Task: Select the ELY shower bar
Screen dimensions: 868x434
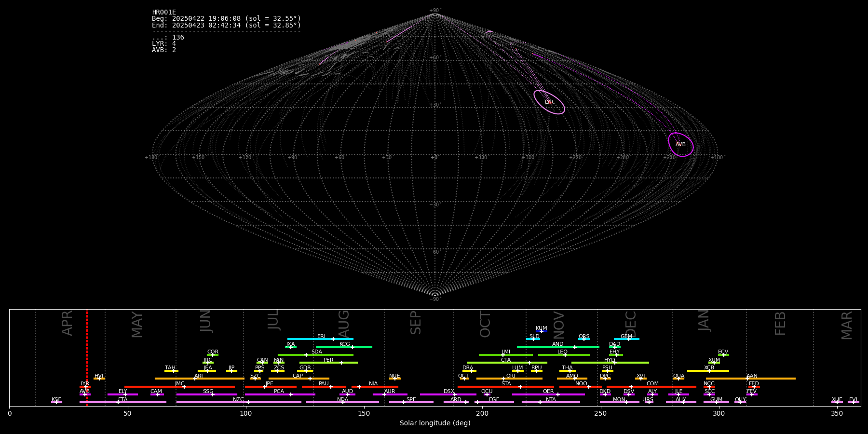Action: (x=122, y=394)
